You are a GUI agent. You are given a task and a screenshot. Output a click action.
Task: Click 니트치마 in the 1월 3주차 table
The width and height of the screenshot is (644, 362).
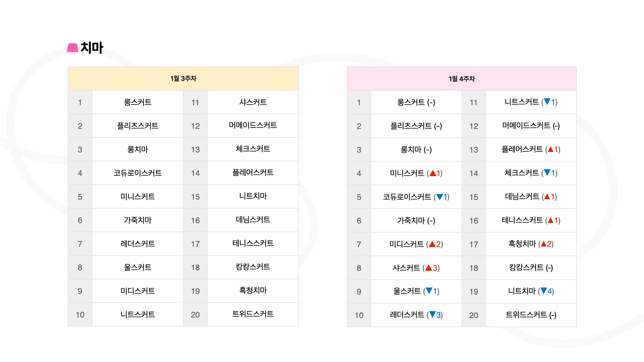[x=253, y=196]
